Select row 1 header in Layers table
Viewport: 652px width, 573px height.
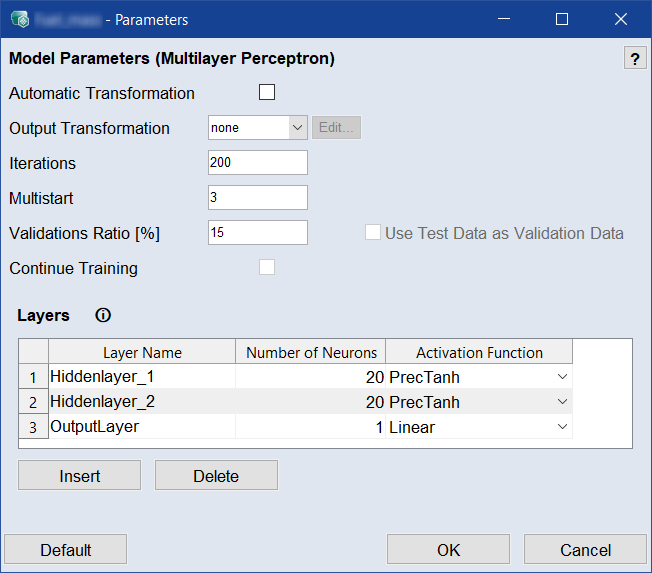tap(33, 377)
